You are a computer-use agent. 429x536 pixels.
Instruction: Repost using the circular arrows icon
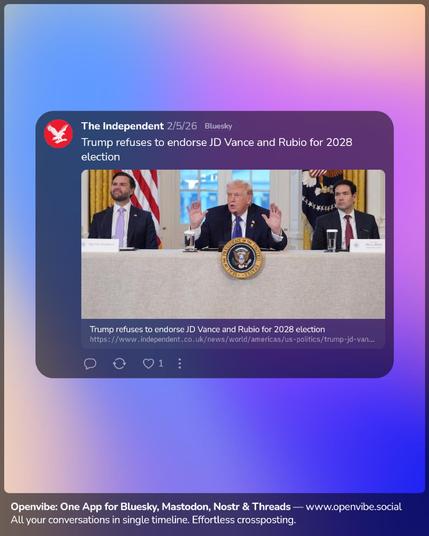119,364
